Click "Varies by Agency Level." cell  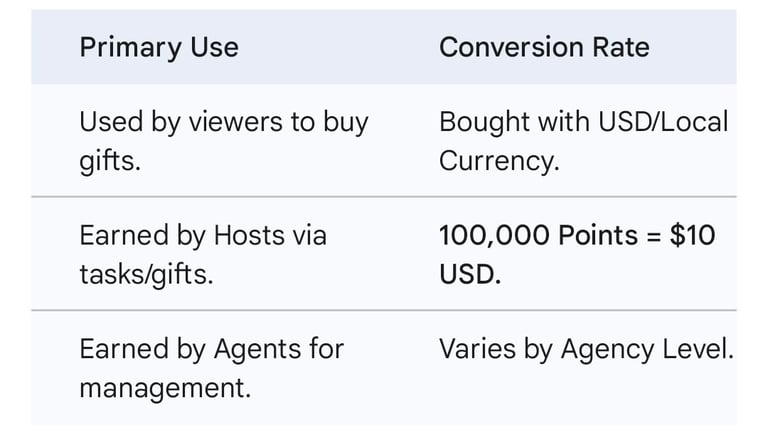coord(586,349)
